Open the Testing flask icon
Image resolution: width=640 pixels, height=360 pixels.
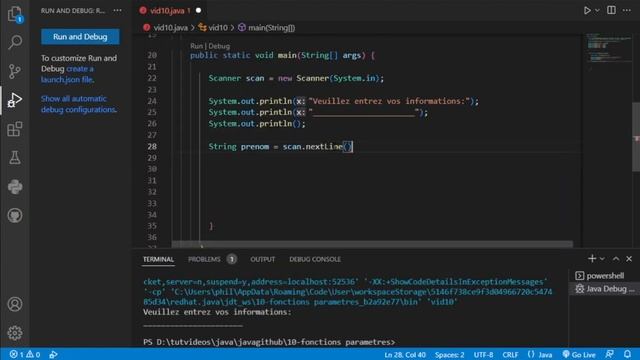click(15, 158)
